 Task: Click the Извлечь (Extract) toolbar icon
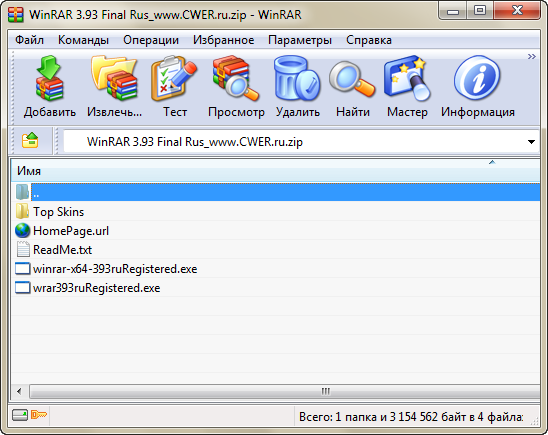pyautogui.click(x=114, y=78)
